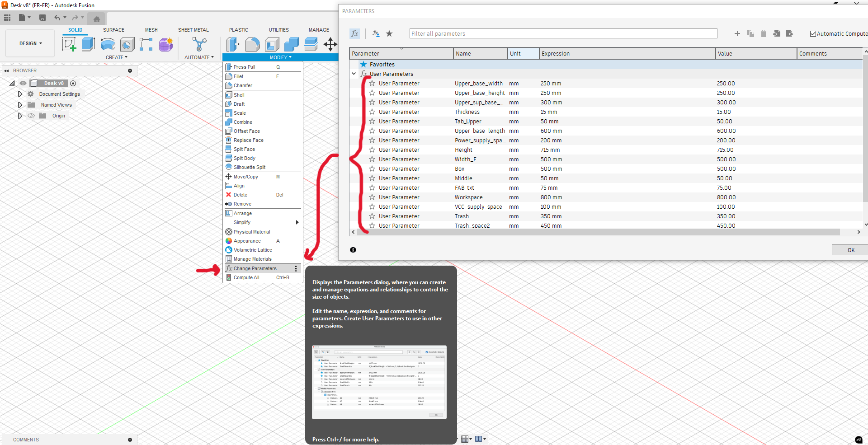This screenshot has height=445, width=868.
Task: Click the delete trash icon in Parameters dialog
Action: [764, 33]
